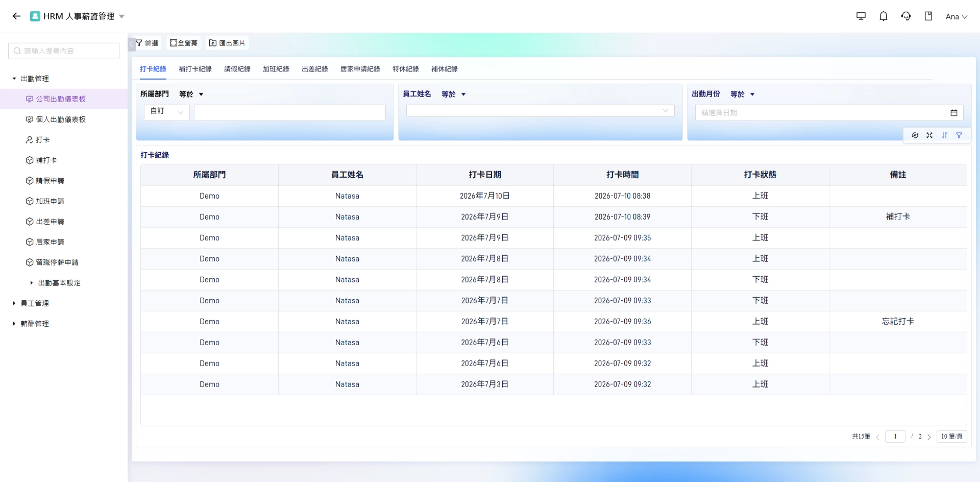
Task: Click the 員工姓名 column header
Action: [347, 175]
